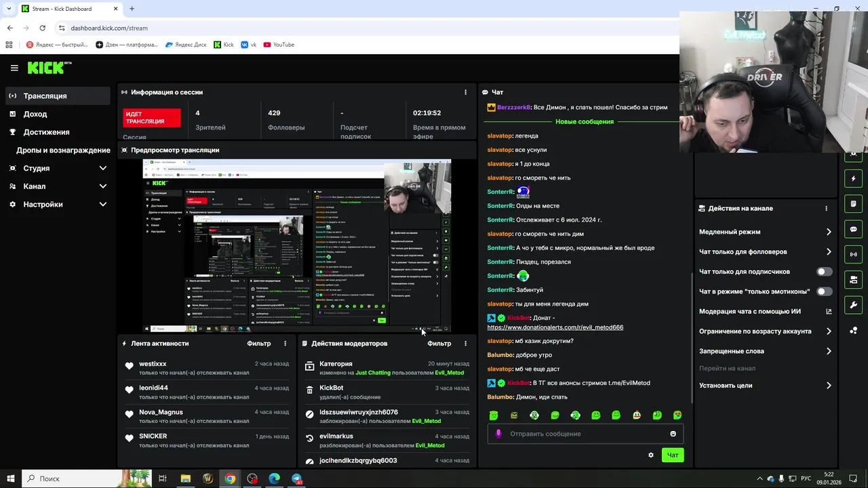The width and height of the screenshot is (868, 488).
Task: Insert the white emote with red hat
Action: [x=637, y=415]
